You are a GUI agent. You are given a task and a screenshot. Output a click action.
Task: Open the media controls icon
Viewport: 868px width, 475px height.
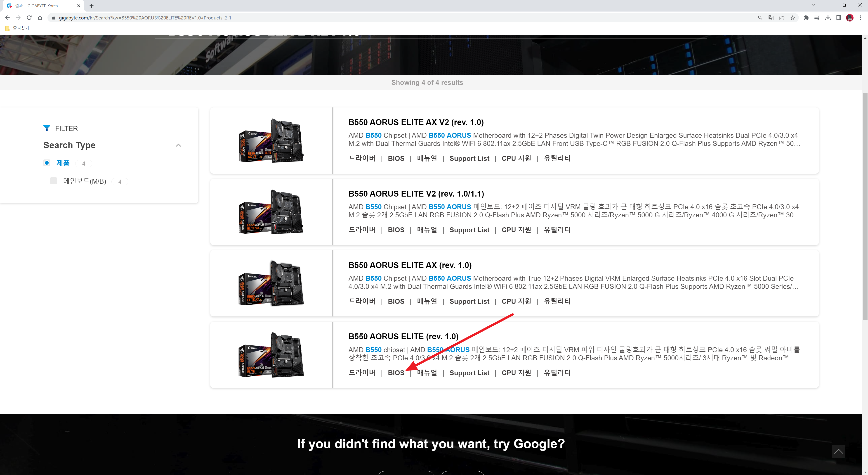(817, 18)
